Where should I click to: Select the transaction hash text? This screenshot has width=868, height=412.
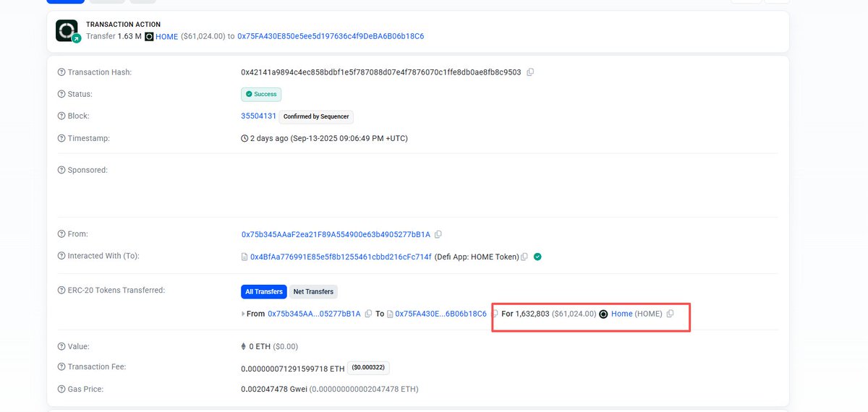pos(381,72)
